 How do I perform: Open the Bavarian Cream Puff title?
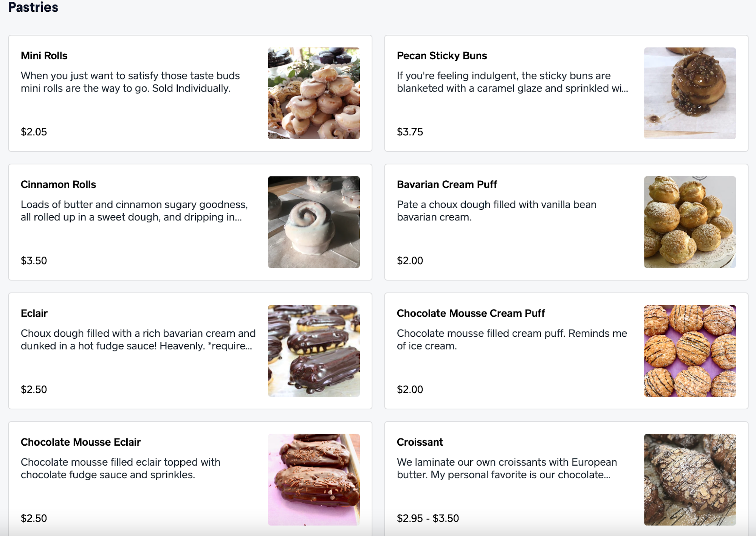pyautogui.click(x=446, y=184)
